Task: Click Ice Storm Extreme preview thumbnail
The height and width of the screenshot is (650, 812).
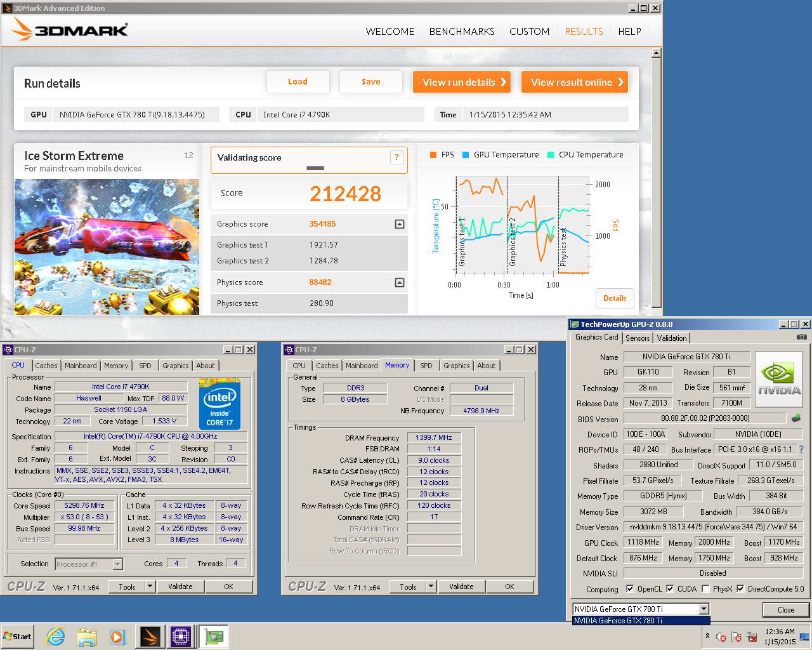Action: pyautogui.click(x=107, y=247)
